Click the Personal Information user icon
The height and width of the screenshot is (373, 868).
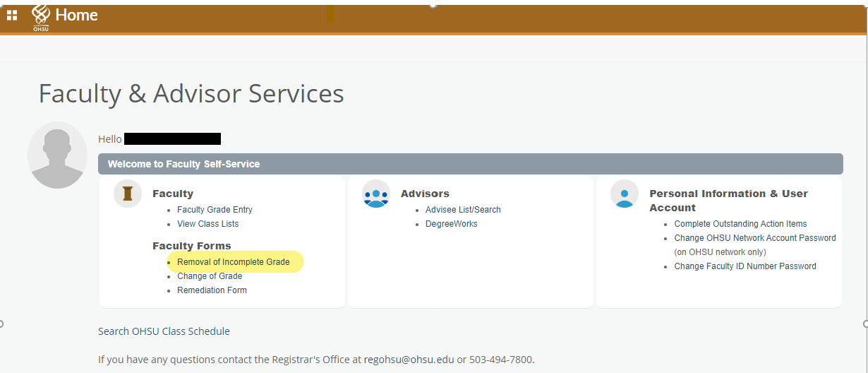click(x=625, y=194)
